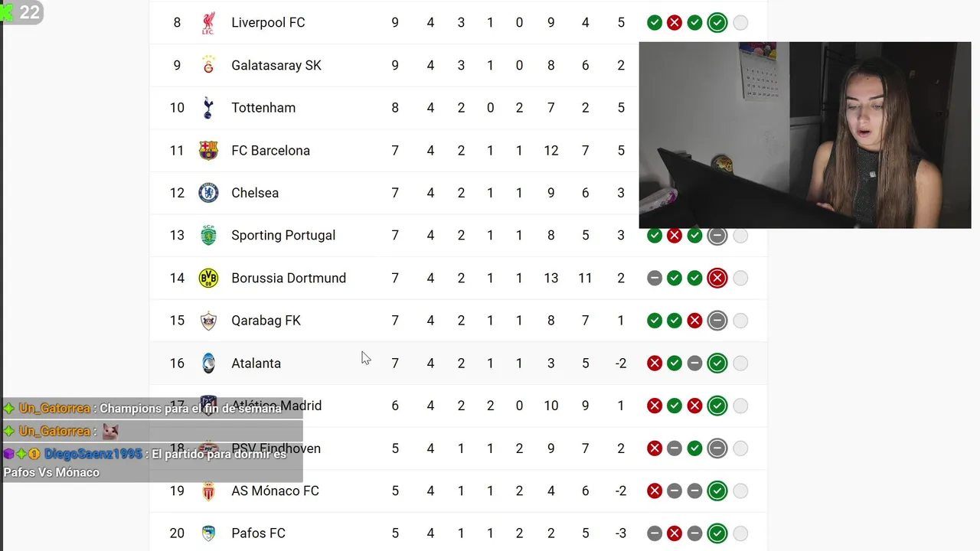Click the webcam video overlay
The height and width of the screenshot is (551, 980).
(805, 135)
